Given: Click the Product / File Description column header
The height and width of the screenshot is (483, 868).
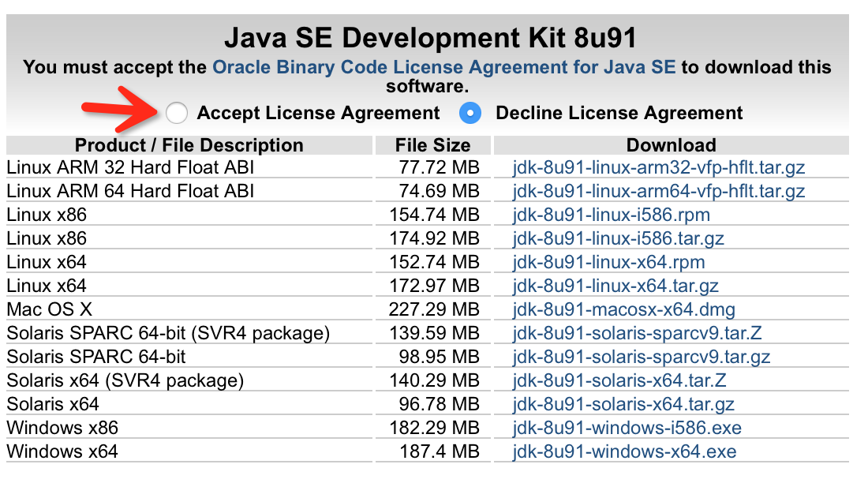Looking at the screenshot, I should (189, 145).
